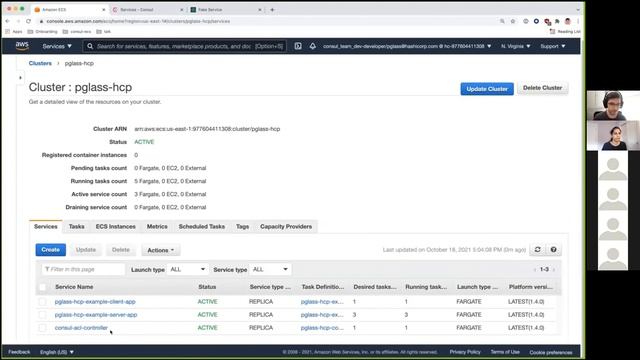Screen dimensions: 640x360
Task: Click the Filter in this page field
Action: point(83,269)
